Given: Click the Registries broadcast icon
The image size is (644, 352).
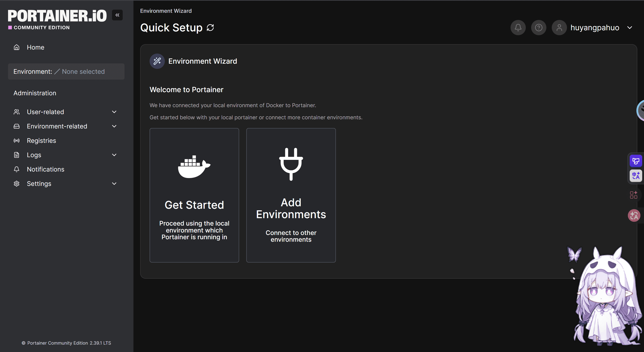Looking at the screenshot, I should [17, 141].
